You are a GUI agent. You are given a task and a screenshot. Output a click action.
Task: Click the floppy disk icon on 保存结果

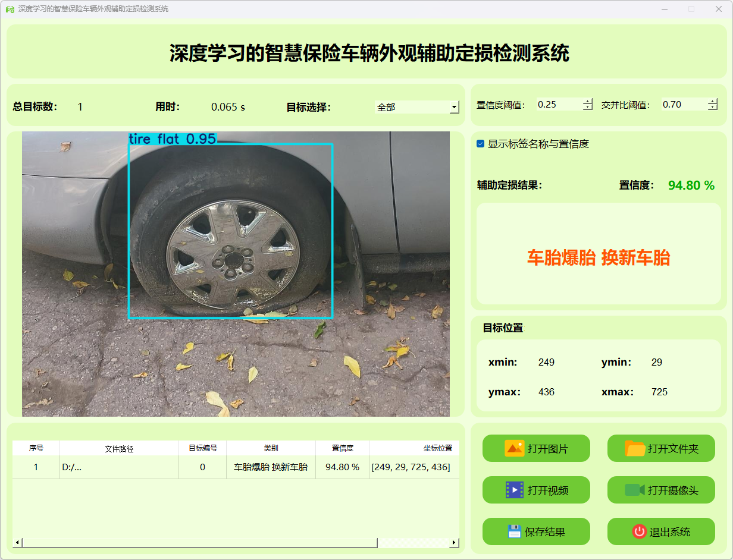click(514, 531)
